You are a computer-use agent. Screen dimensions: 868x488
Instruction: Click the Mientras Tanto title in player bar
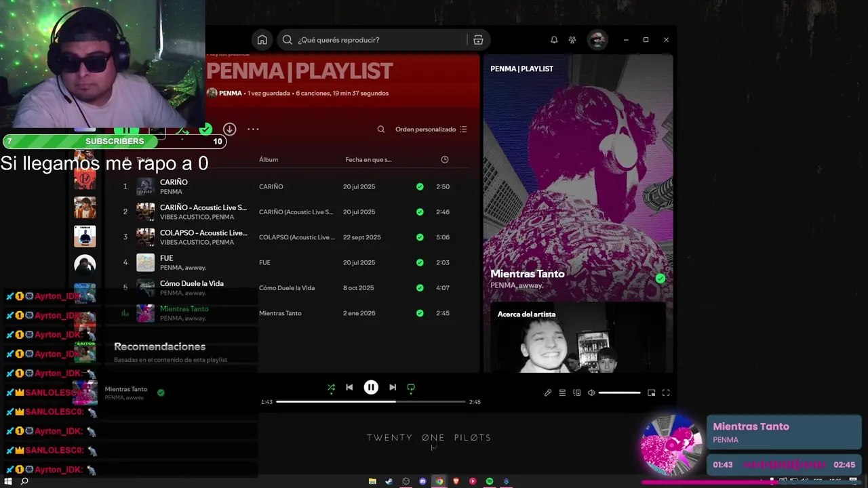pyautogui.click(x=126, y=389)
